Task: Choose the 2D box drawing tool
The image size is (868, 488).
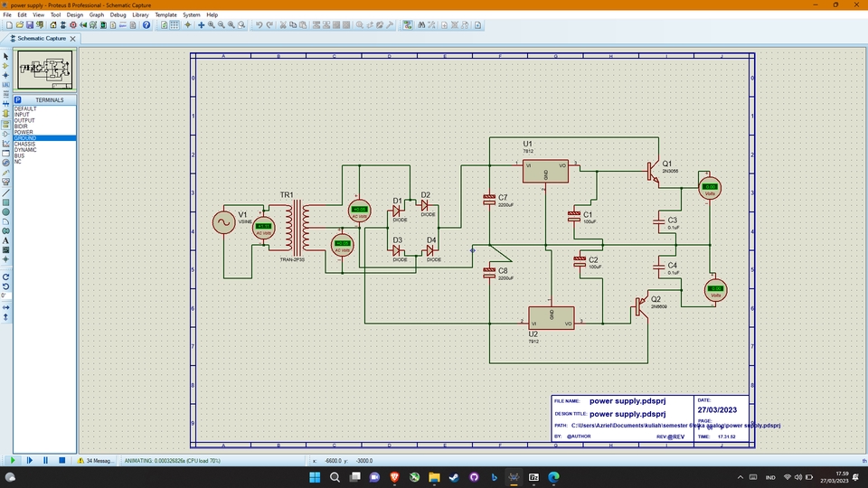Action: coord(5,202)
